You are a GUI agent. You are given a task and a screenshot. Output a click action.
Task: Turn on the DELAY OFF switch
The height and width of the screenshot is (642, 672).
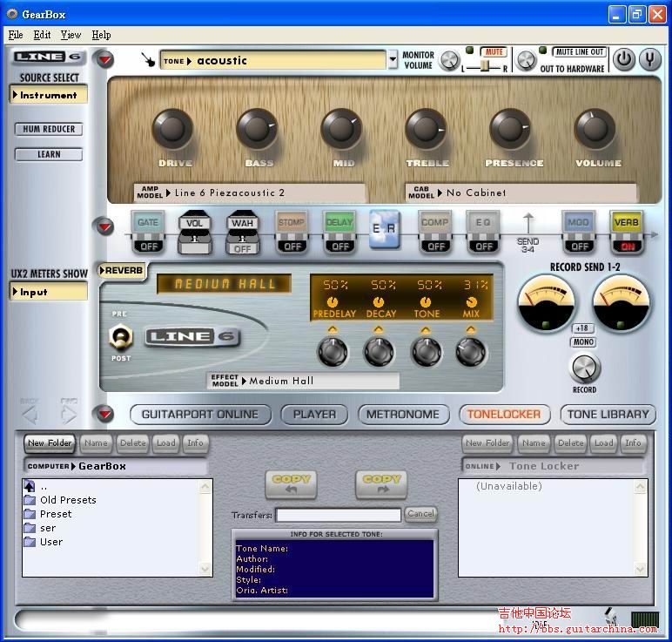point(339,247)
